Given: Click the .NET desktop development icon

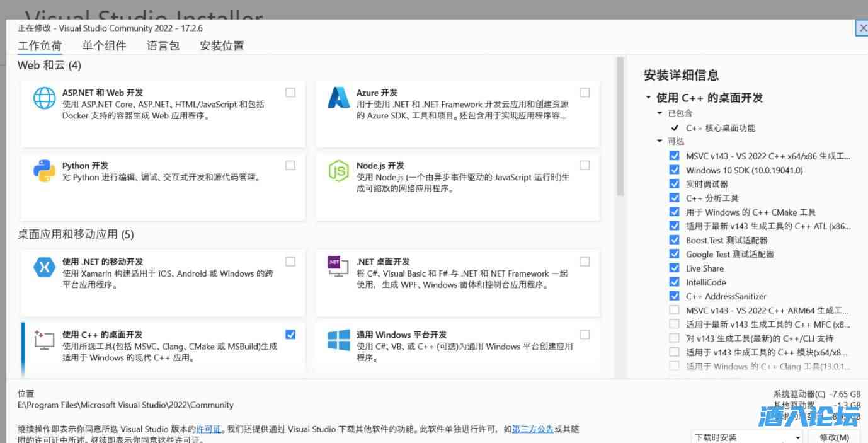Looking at the screenshot, I should click(338, 267).
